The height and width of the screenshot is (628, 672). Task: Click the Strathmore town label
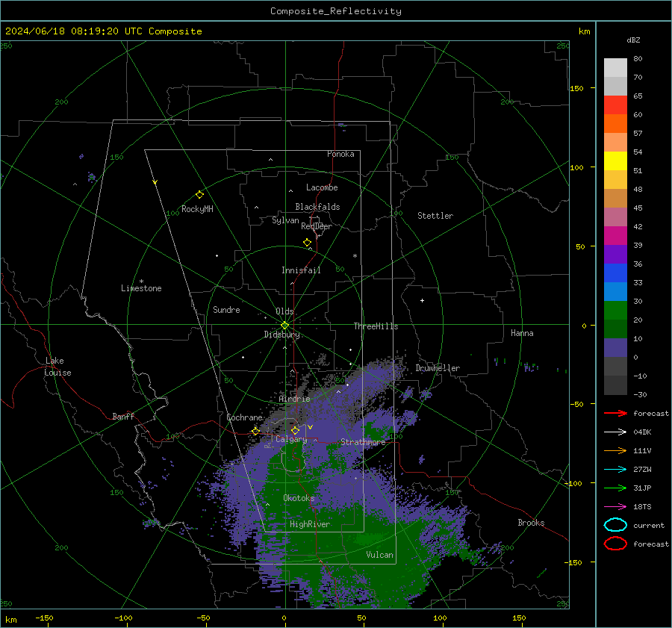pos(363,442)
